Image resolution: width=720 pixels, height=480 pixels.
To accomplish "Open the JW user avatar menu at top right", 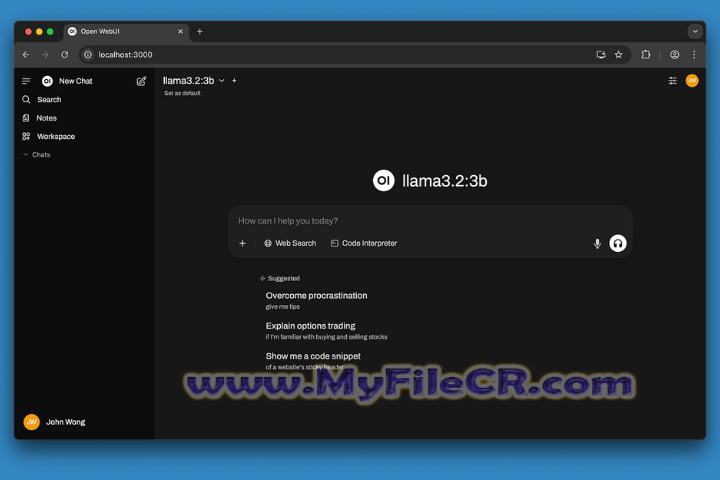I will (692, 80).
